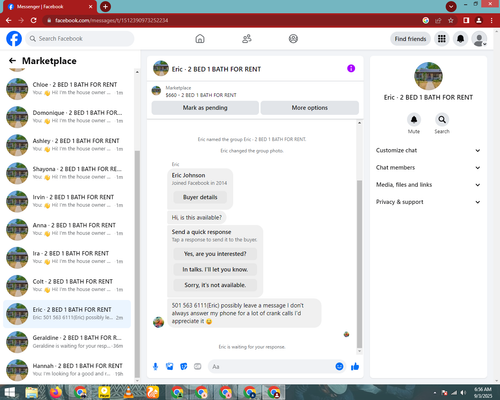
Task: Choose a GIF from the composer
Action: [198, 367]
